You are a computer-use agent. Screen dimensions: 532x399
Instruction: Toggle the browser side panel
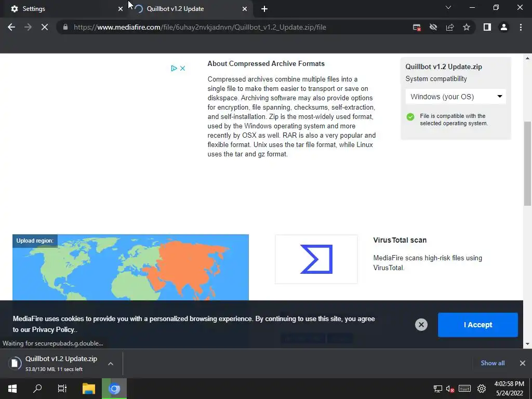tap(487, 27)
